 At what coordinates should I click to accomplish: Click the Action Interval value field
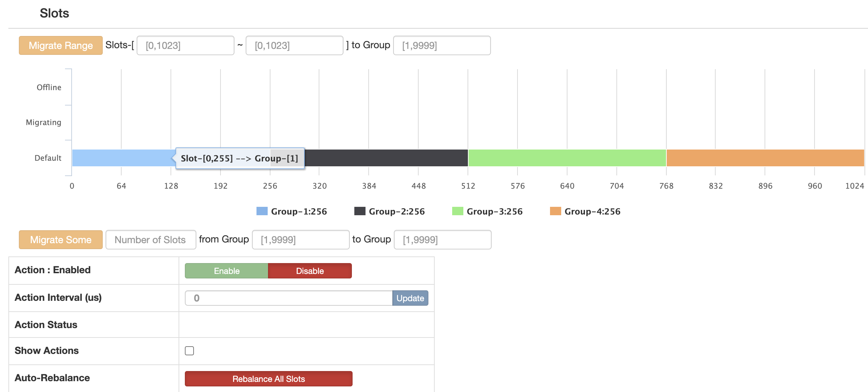pos(289,298)
